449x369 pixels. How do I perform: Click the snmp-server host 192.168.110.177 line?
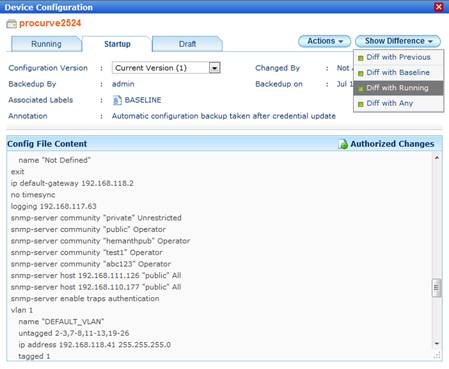tap(96, 287)
